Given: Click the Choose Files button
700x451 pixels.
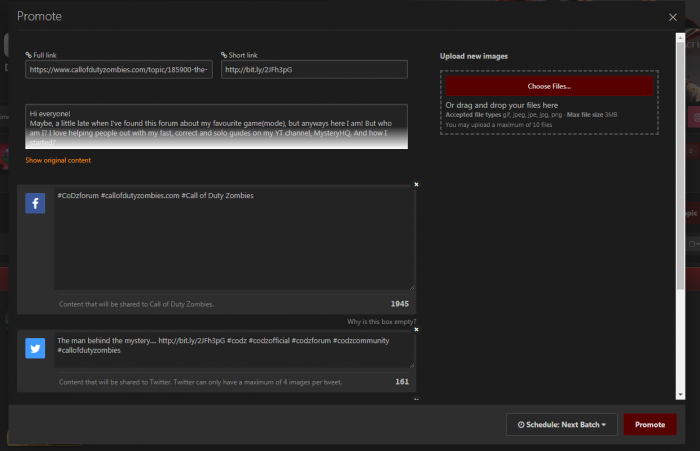Looking at the screenshot, I should (548, 86).
